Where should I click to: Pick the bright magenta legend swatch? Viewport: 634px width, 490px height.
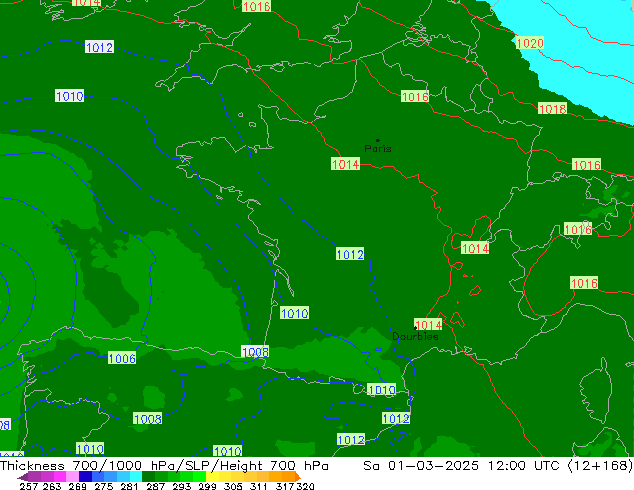click(59, 476)
